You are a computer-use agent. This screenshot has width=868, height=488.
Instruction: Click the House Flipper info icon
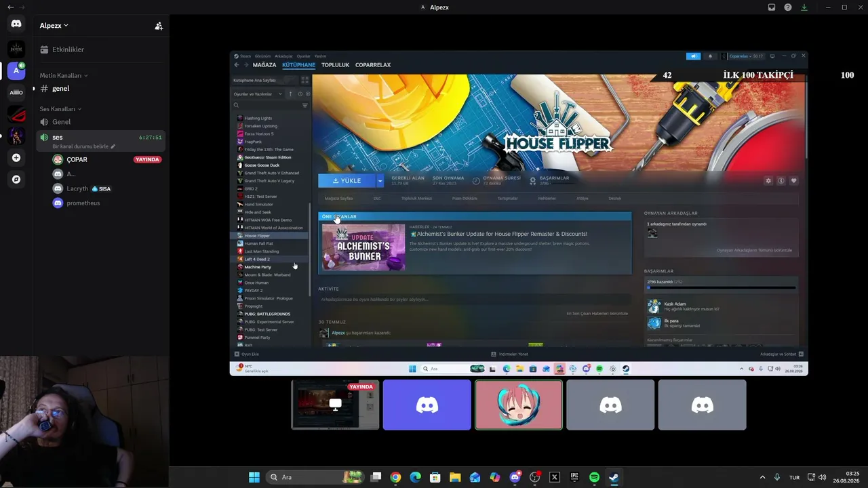click(x=781, y=181)
